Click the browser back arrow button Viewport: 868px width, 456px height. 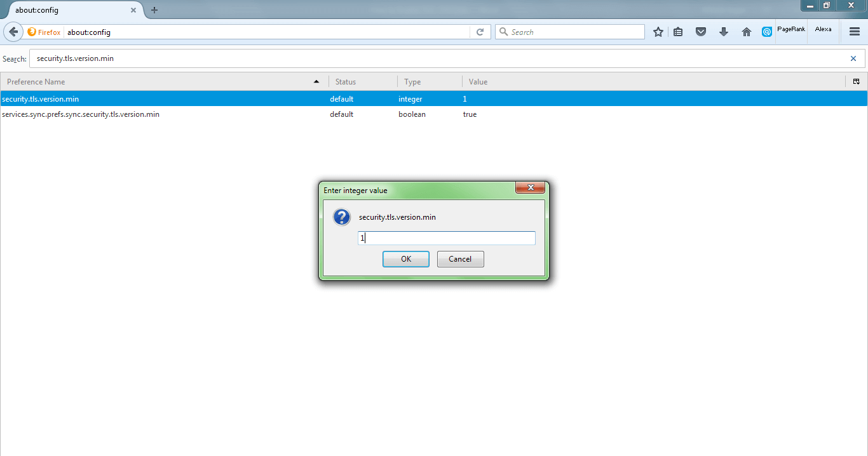13,32
